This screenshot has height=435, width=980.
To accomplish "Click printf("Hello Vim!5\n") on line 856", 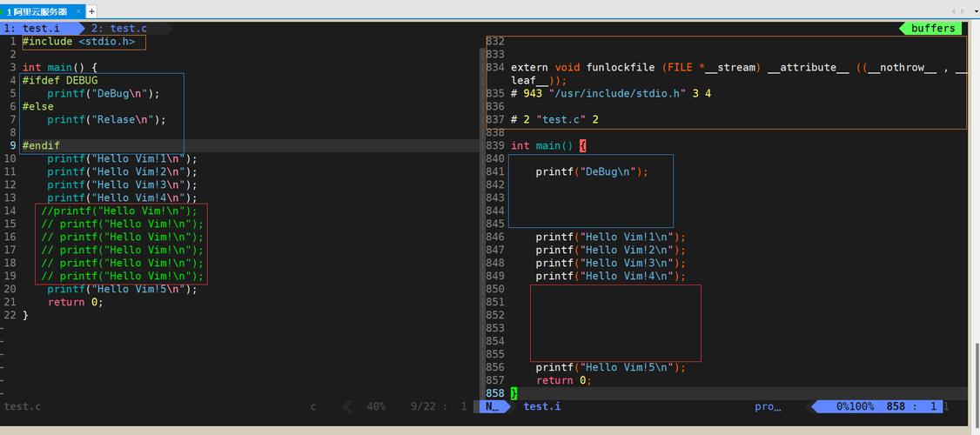I will tap(611, 367).
